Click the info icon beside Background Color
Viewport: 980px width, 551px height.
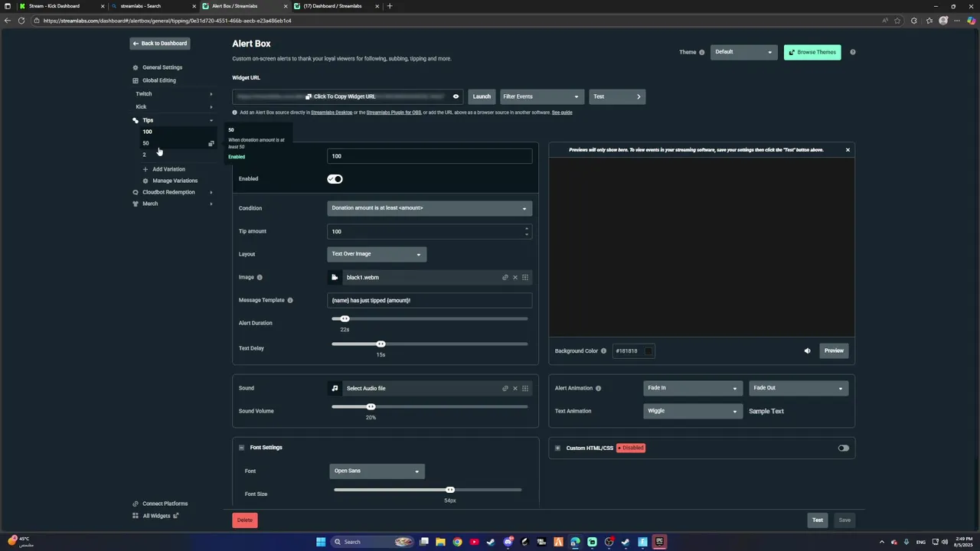click(x=603, y=351)
